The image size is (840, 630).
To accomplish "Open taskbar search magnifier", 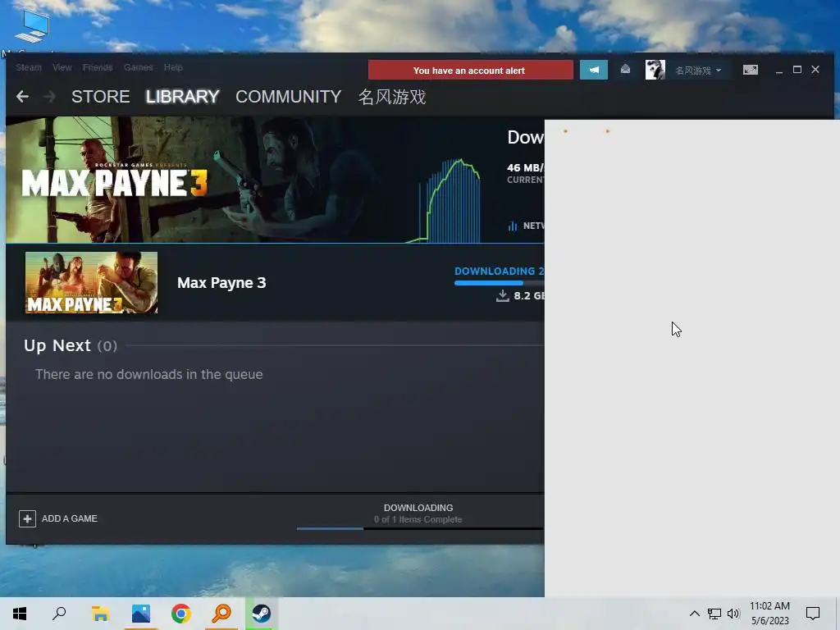I will [59, 614].
